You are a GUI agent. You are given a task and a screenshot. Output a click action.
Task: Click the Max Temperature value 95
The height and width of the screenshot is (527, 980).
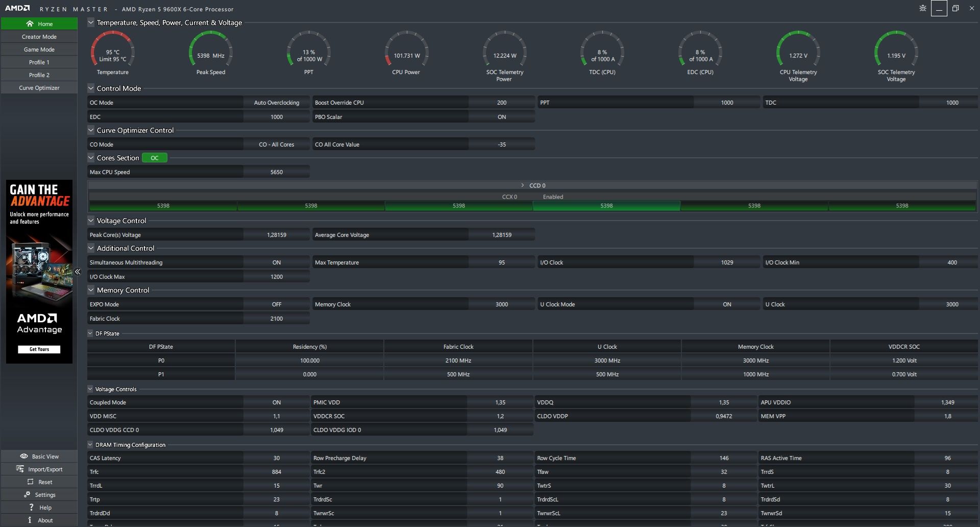tap(502, 262)
